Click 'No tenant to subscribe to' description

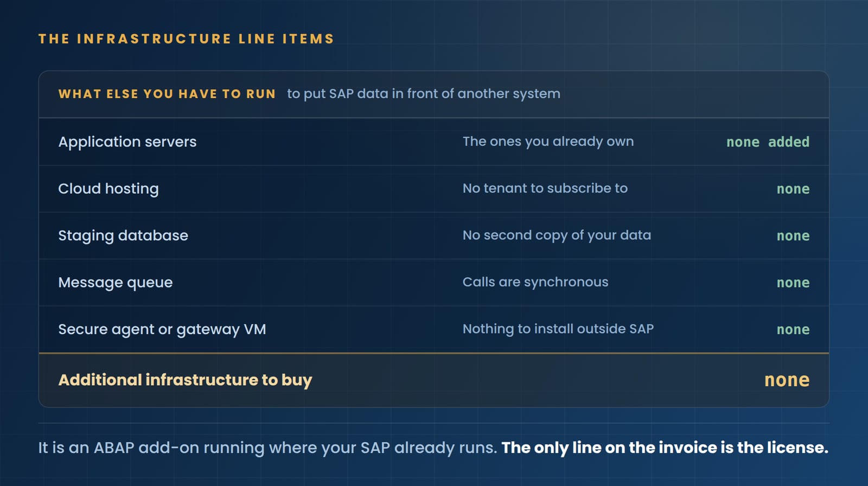click(545, 188)
